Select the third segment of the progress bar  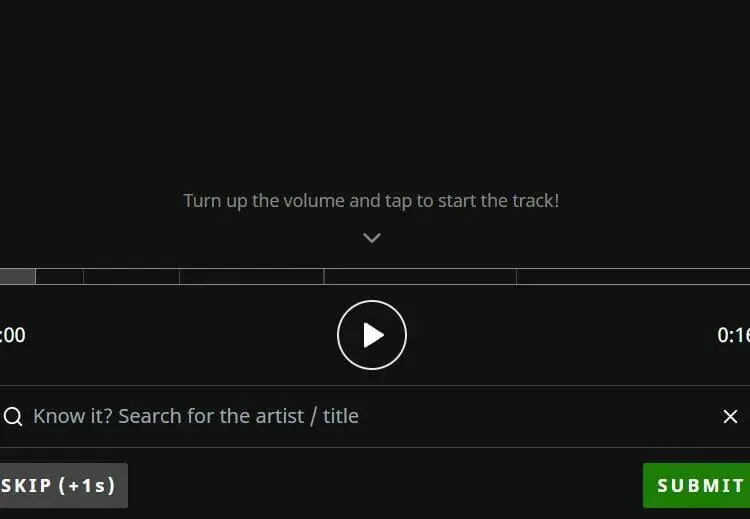coord(132,276)
